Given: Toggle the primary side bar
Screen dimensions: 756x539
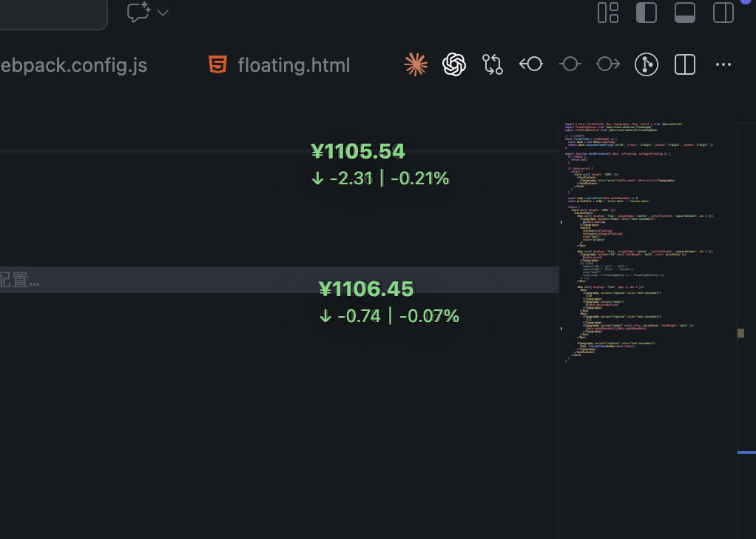Looking at the screenshot, I should point(647,13).
